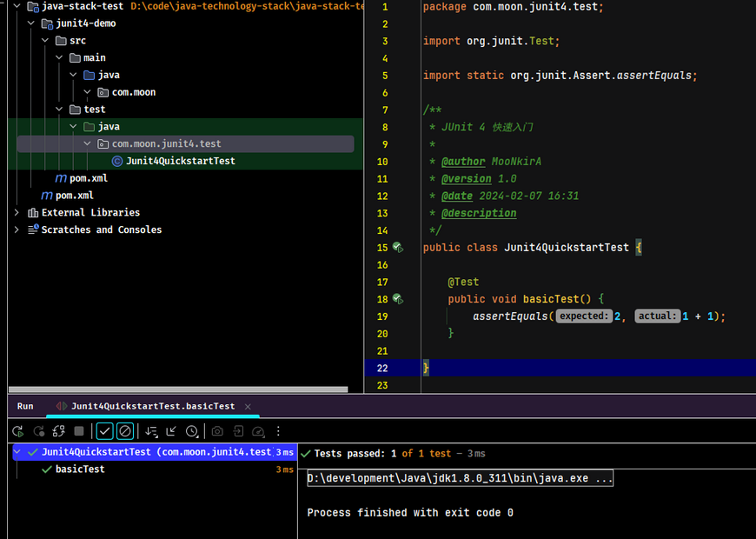The height and width of the screenshot is (539, 756).
Task: Rerun the test with the rerun icon
Action: point(18,431)
